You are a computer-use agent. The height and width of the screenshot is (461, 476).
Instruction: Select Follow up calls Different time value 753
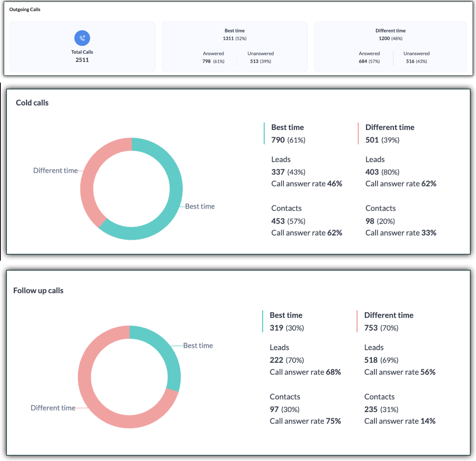(371, 328)
